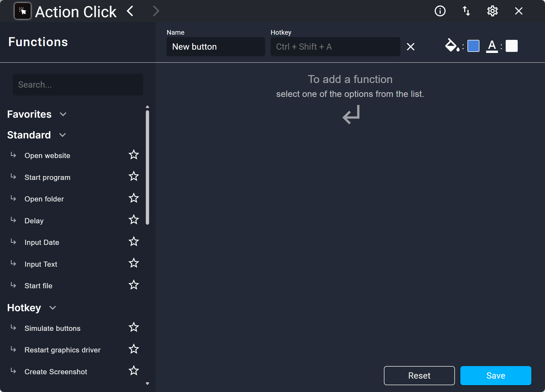Image resolution: width=545 pixels, height=392 pixels.
Task: Click the paint bucket fill icon
Action: (451, 46)
